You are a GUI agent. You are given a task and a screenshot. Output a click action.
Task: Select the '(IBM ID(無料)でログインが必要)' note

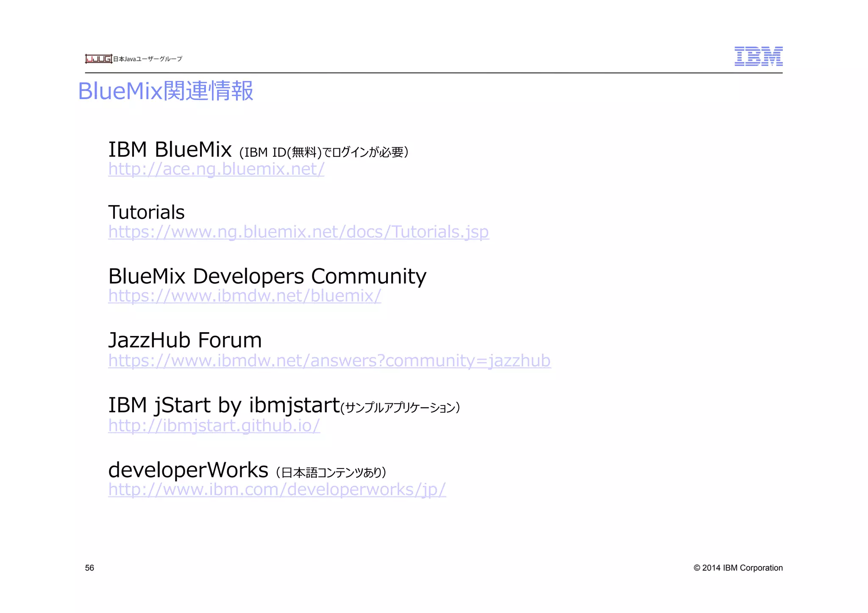click(324, 152)
